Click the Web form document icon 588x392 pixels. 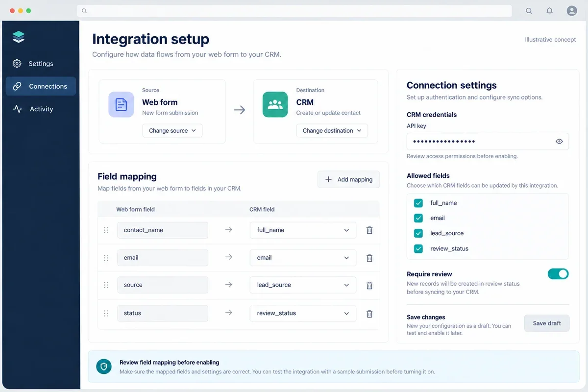(121, 104)
